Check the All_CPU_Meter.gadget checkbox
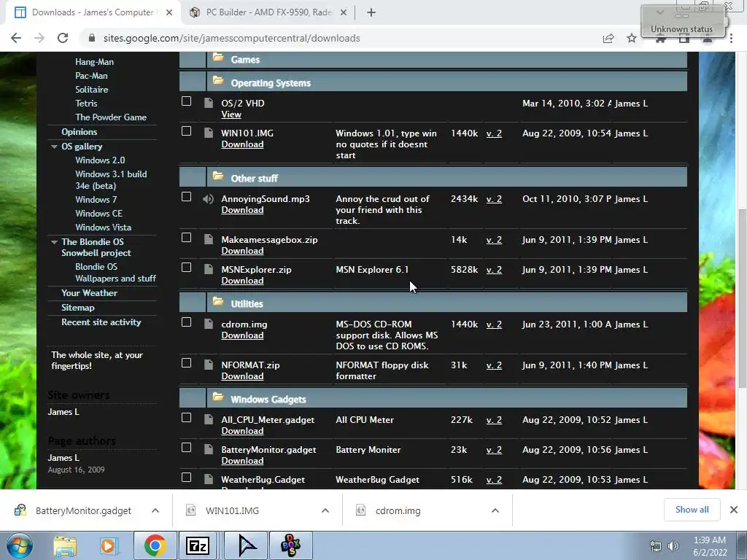 coord(186,418)
